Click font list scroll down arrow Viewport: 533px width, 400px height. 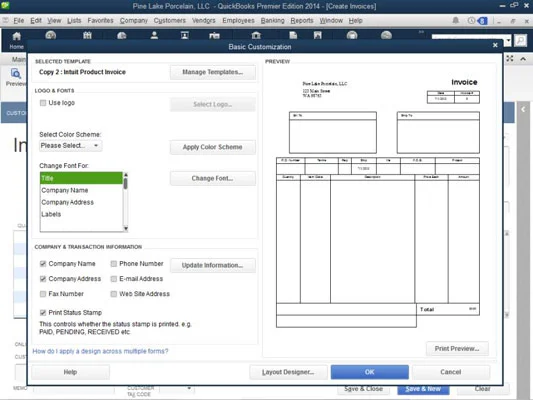[125, 228]
